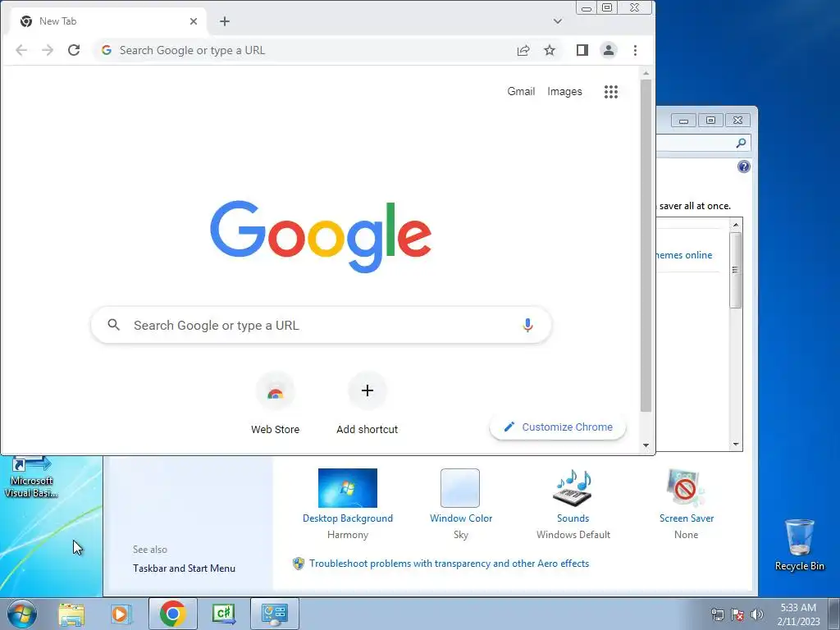840x630 pixels.
Task: Open Windows Start menu
Action: coord(22,614)
